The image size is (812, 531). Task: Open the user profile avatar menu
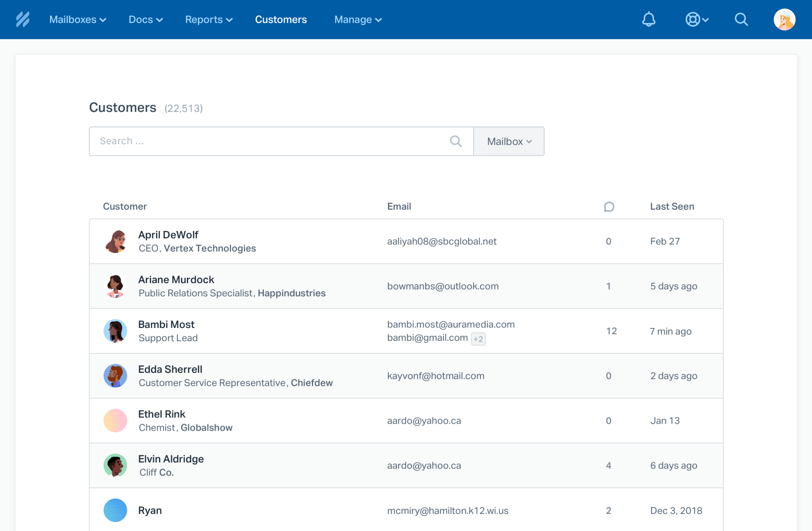[x=784, y=19]
